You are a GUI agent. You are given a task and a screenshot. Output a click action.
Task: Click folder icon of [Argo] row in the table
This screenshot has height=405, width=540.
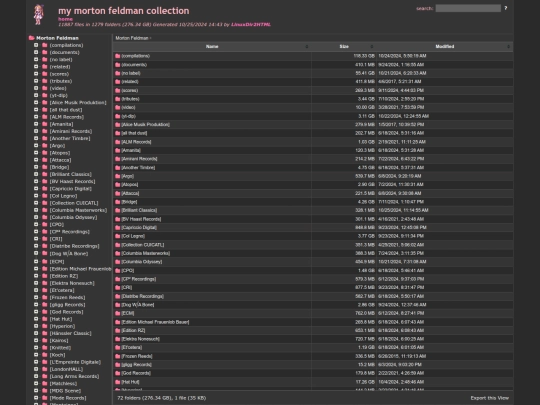click(x=118, y=176)
